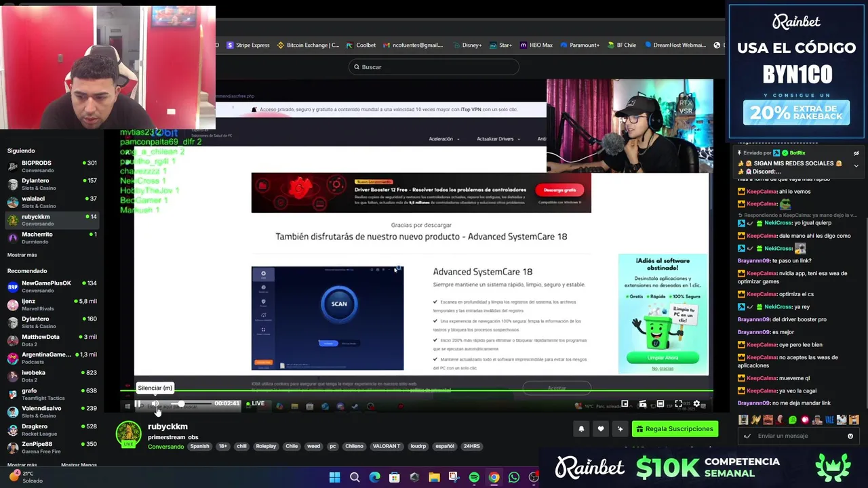Select the Spanish tag
This screenshot has width=868, height=488.
pyautogui.click(x=200, y=447)
